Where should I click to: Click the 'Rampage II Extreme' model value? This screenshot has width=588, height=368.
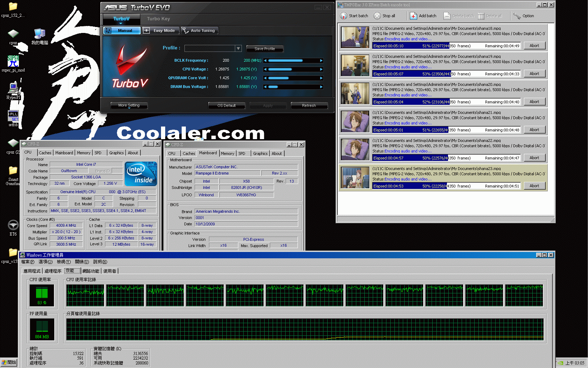click(228, 173)
